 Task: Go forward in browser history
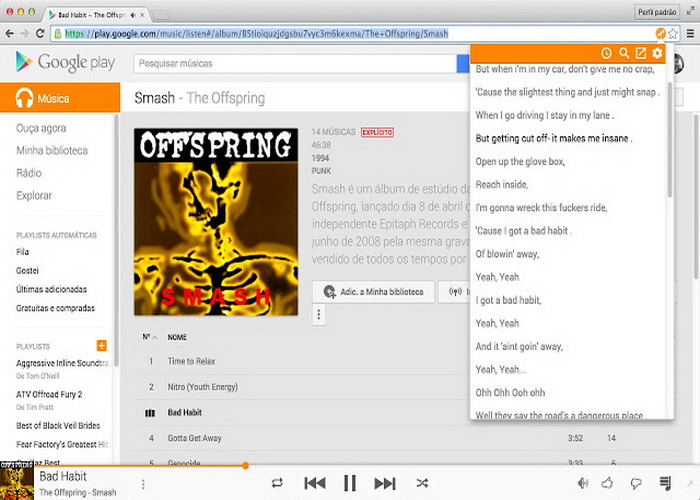tap(25, 33)
